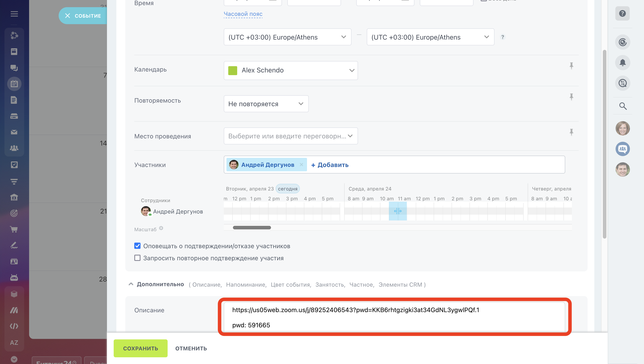Open the Alex Schendo calendar dropdown
Viewport: 644px width, 364px height.
click(x=290, y=70)
